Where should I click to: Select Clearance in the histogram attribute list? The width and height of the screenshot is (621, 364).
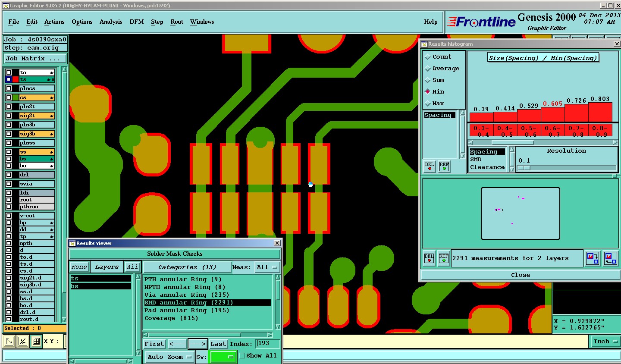click(x=487, y=167)
